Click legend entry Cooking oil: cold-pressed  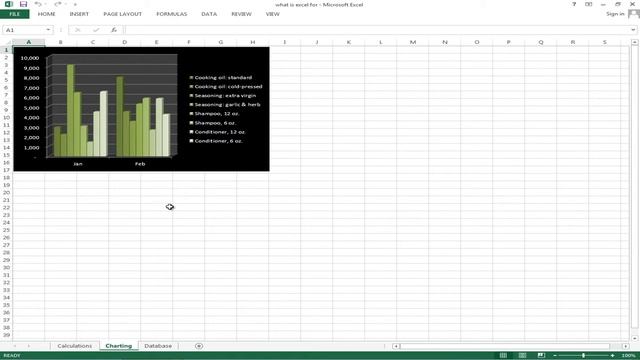[226, 87]
